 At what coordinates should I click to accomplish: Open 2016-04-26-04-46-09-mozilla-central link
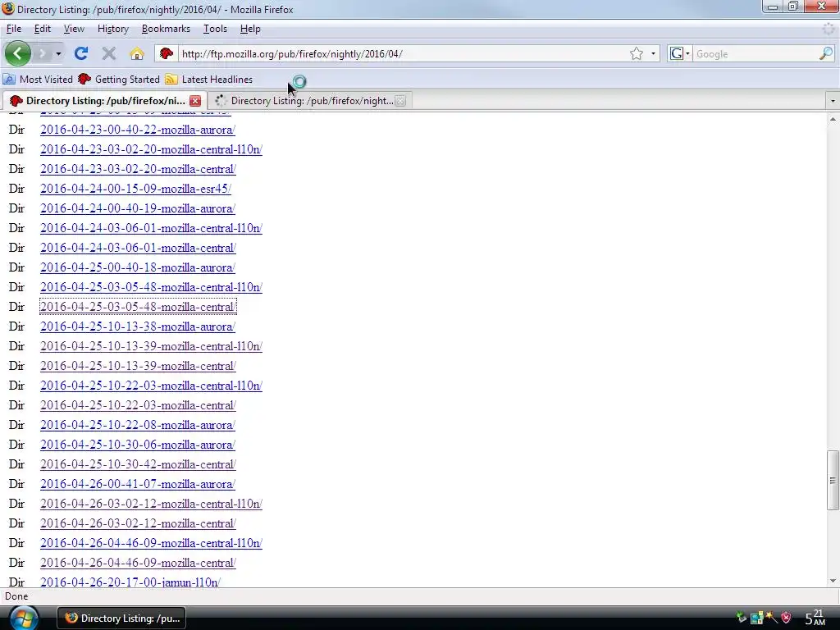(138, 563)
